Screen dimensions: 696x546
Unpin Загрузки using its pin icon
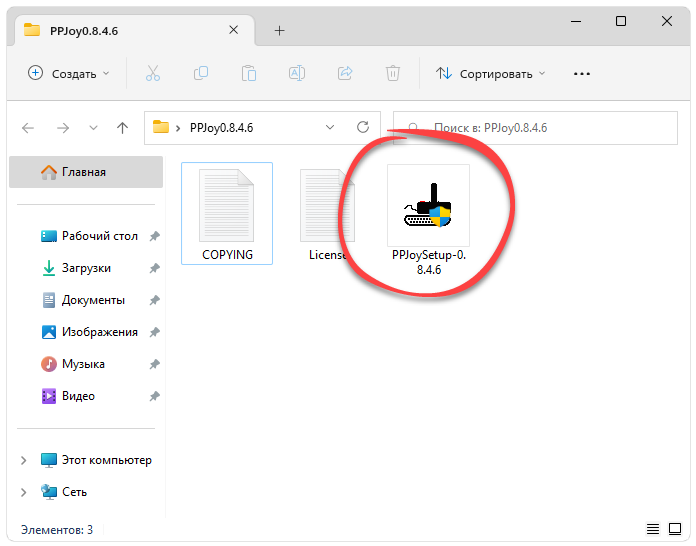[154, 268]
